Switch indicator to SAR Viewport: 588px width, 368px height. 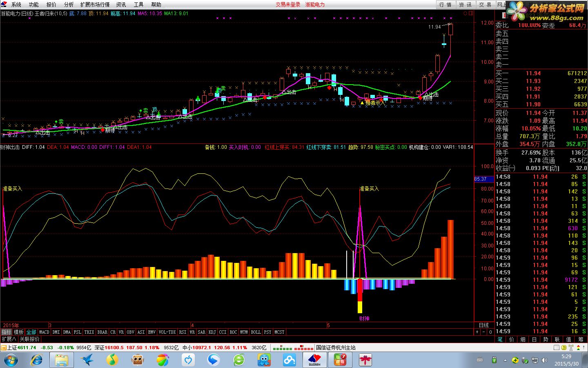pyautogui.click(x=201, y=332)
